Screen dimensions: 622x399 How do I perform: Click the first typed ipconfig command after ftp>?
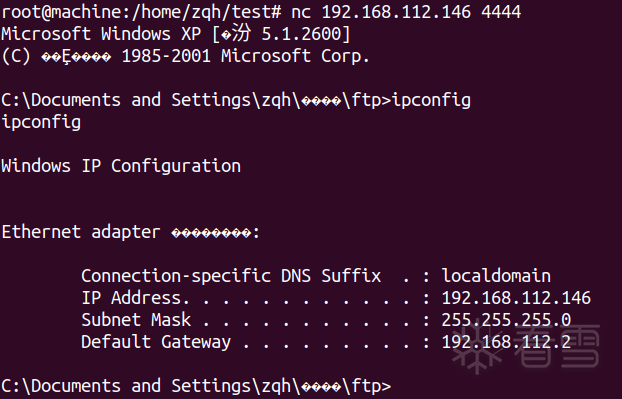431,101
